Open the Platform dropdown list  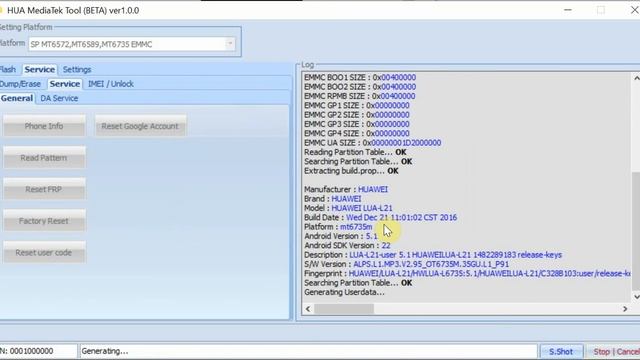click(x=230, y=44)
